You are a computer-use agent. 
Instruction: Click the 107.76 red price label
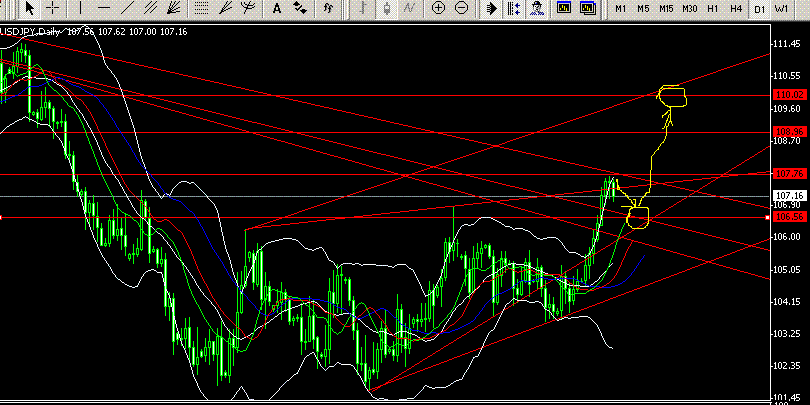pyautogui.click(x=790, y=174)
